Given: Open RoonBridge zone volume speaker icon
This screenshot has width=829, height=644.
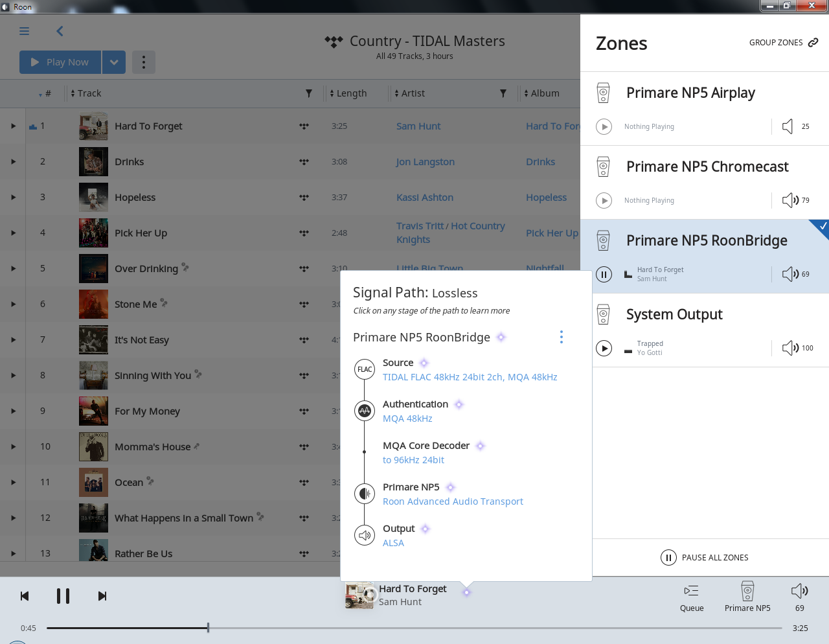Looking at the screenshot, I should [x=790, y=274].
